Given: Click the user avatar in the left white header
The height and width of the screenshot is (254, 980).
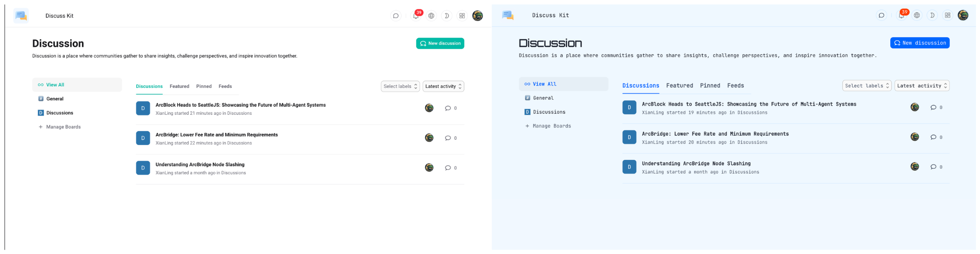Looking at the screenshot, I should pyautogui.click(x=477, y=16).
